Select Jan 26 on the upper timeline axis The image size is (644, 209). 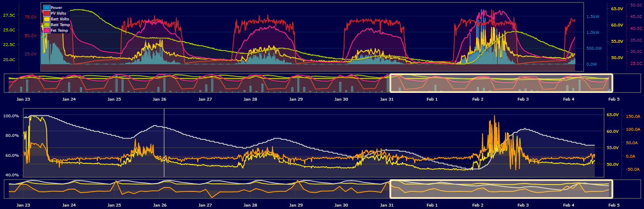click(x=159, y=99)
